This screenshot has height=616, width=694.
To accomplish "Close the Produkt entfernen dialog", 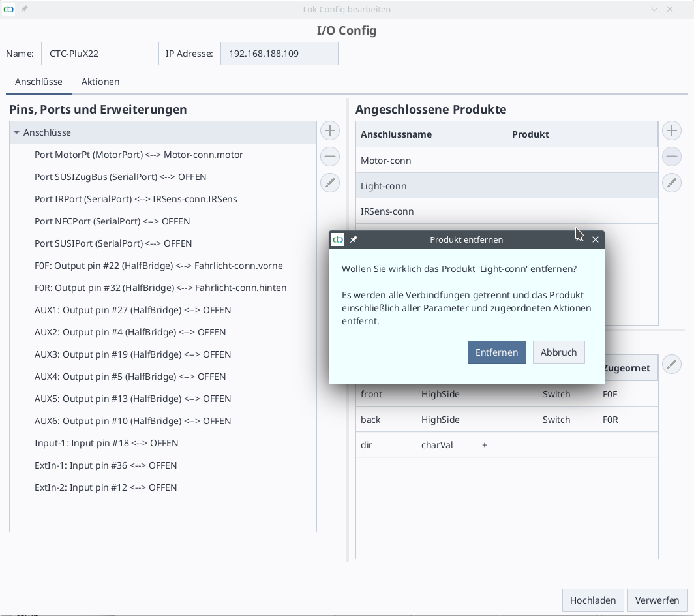I will coord(595,239).
